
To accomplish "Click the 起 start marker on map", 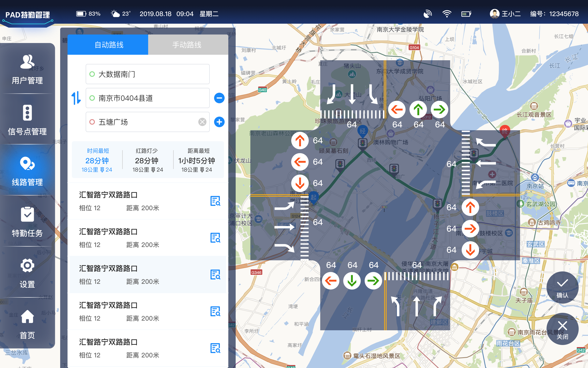I will coord(314,198).
